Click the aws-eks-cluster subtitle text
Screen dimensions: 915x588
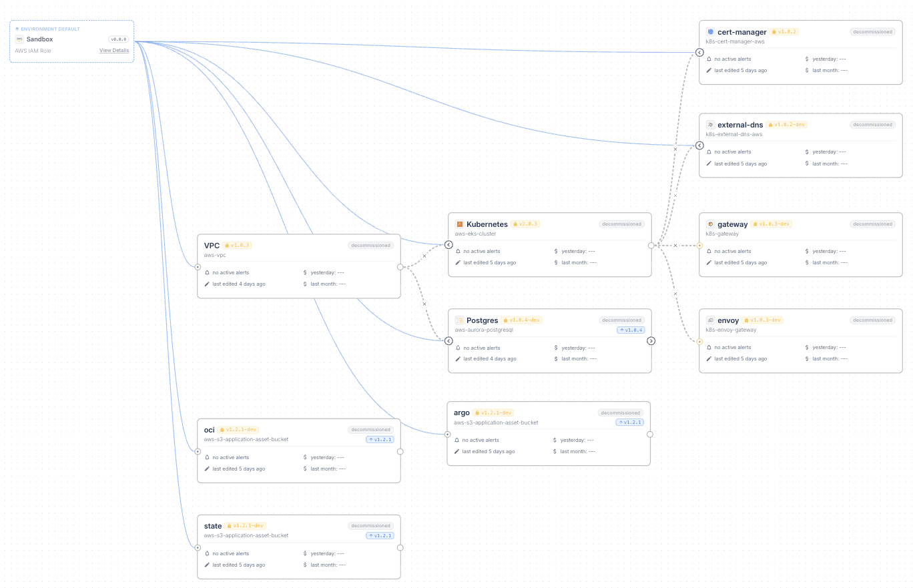point(476,234)
